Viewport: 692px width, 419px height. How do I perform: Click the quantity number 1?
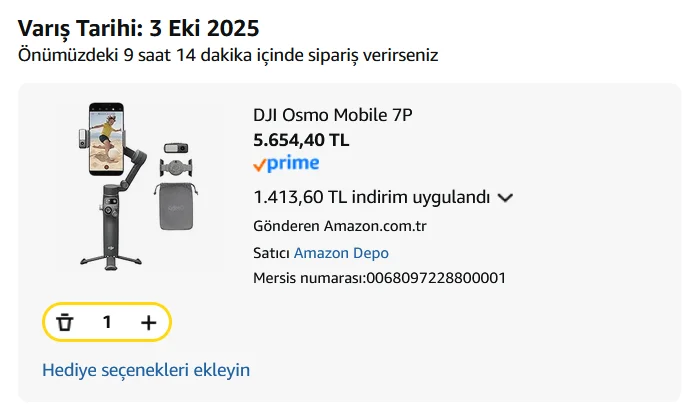pos(107,322)
